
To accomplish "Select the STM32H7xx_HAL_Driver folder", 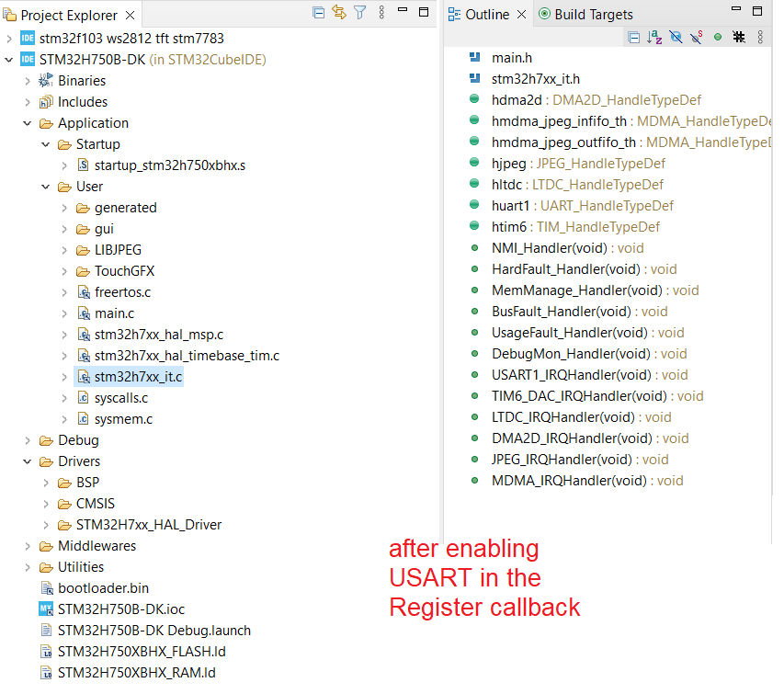I will click(149, 525).
